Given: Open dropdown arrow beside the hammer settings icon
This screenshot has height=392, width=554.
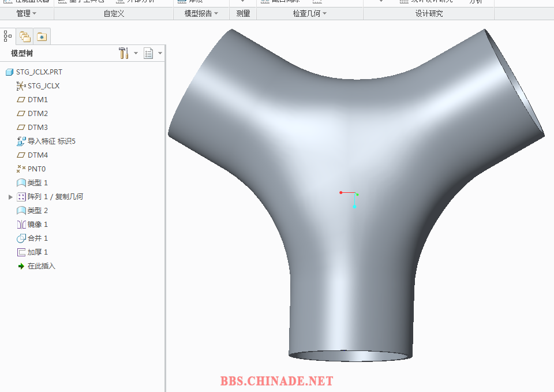Looking at the screenshot, I should (x=136, y=53).
